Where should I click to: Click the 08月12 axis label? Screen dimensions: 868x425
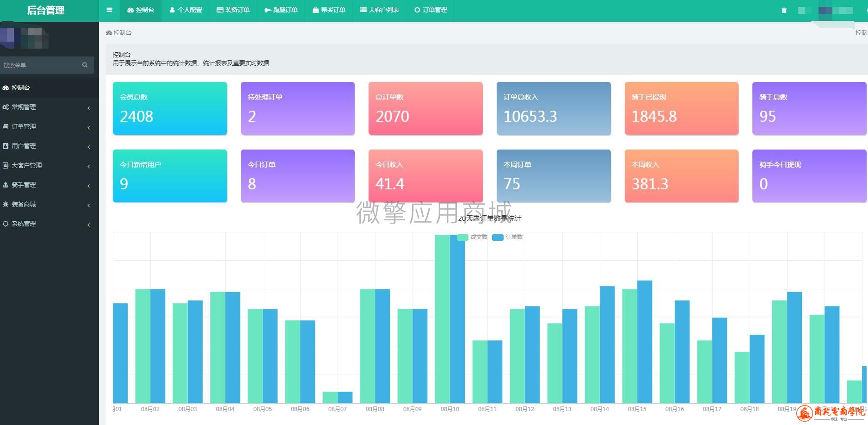525,409
